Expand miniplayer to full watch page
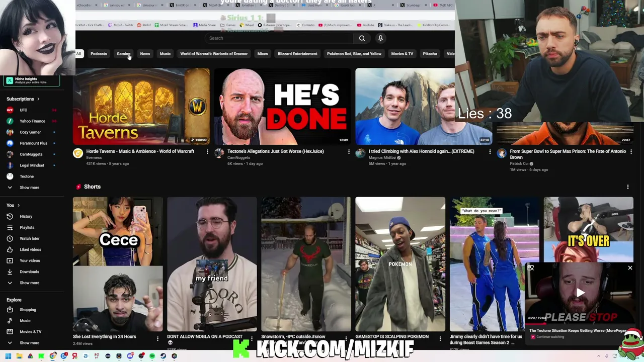 pos(531,268)
